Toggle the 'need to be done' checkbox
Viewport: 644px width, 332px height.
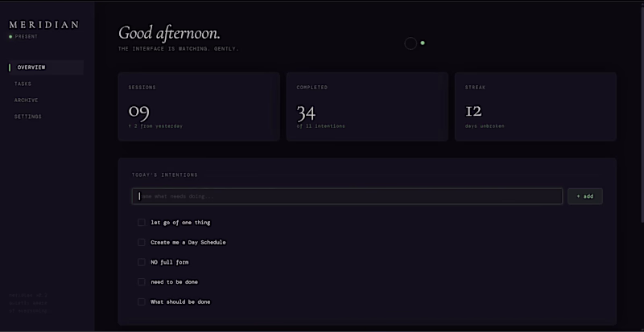click(142, 281)
